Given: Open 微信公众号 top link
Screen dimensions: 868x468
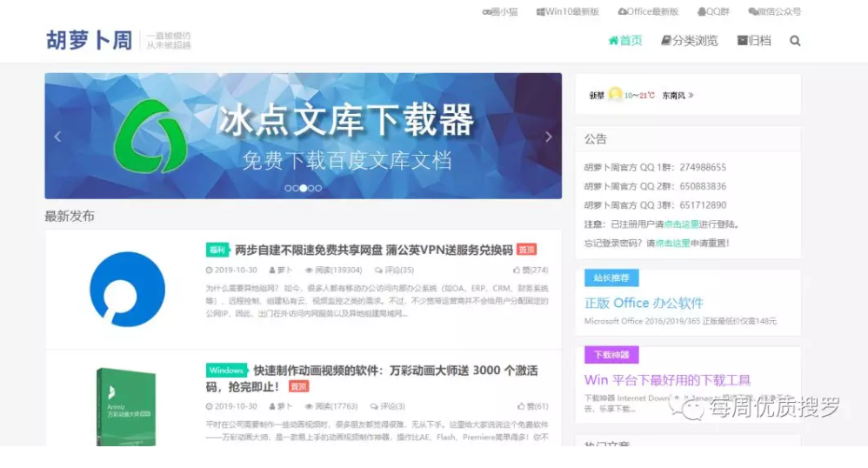Looking at the screenshot, I should click(774, 11).
